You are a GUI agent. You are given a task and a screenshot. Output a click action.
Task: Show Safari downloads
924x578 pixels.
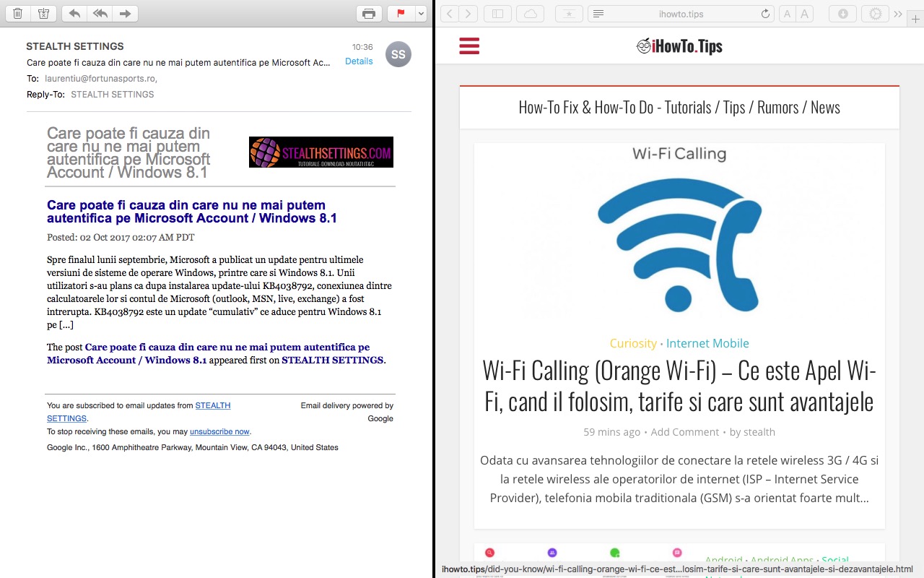click(842, 14)
